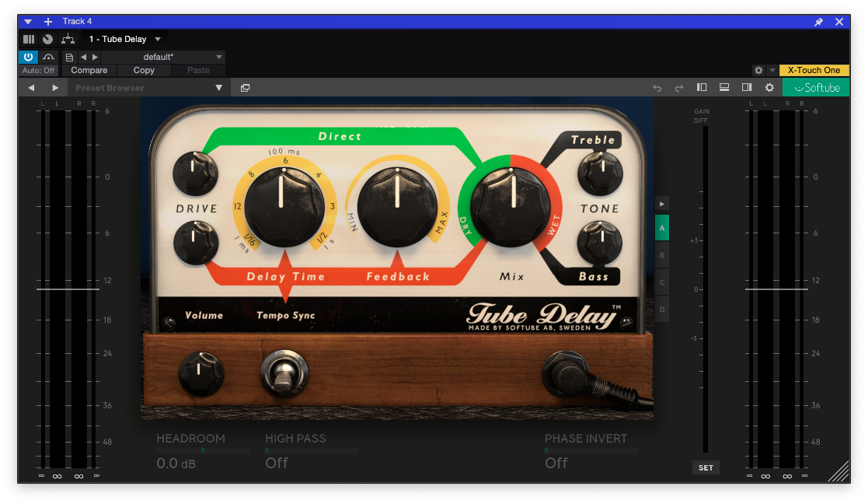
Task: Select the D settings slot
Action: (662, 310)
